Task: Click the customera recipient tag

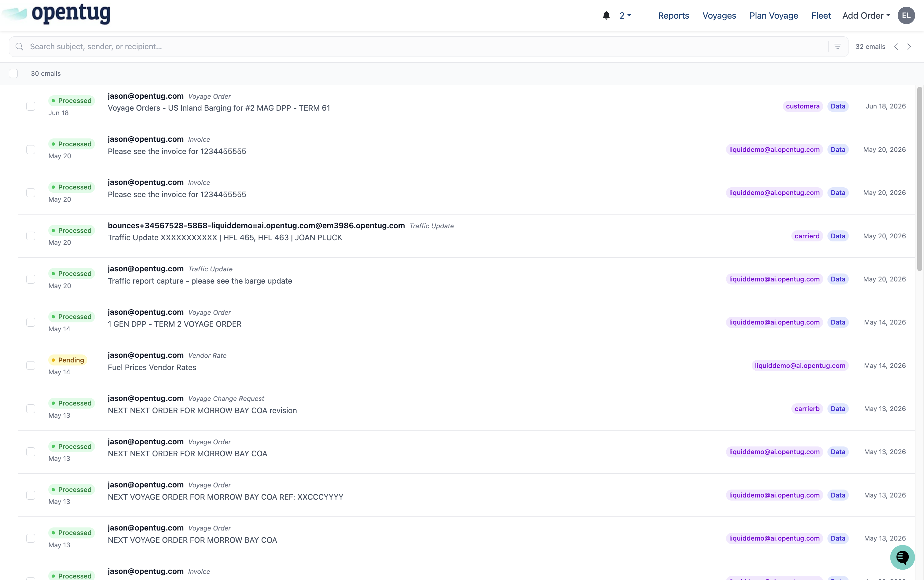Action: pyautogui.click(x=802, y=106)
